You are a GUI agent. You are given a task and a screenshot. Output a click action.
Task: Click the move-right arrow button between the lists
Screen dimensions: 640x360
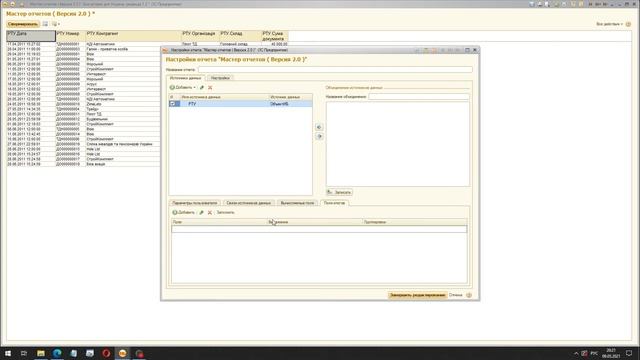coord(319,136)
